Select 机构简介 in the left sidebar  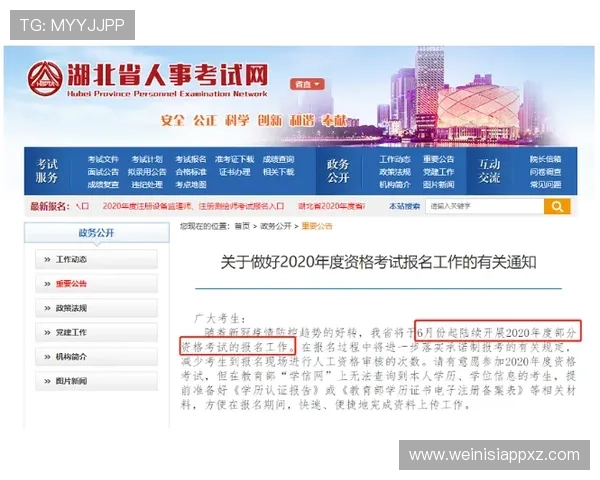pyautogui.click(x=96, y=357)
